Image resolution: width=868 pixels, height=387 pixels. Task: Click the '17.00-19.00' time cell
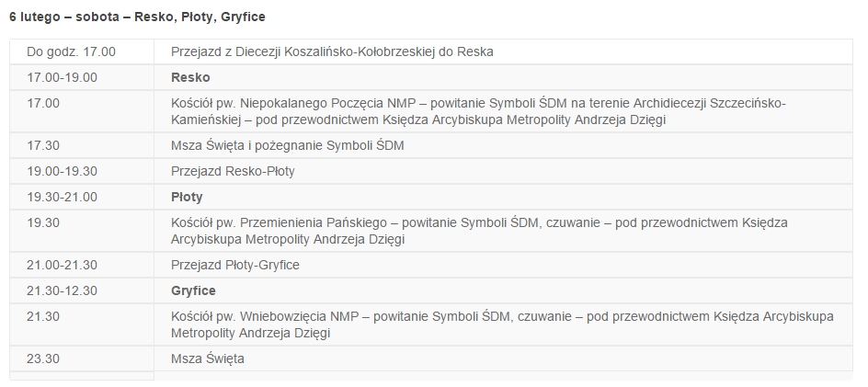(82, 77)
